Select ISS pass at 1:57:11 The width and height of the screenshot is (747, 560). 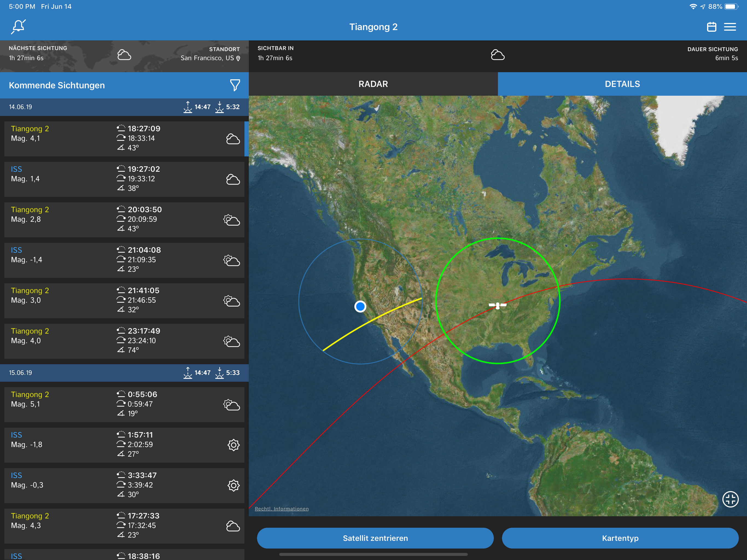[x=124, y=445]
